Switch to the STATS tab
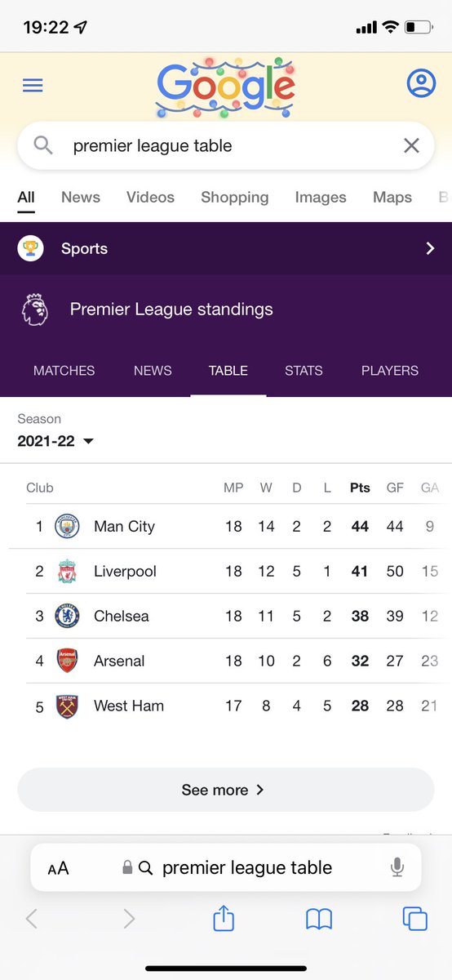Screen dimensions: 452x980 (304, 370)
